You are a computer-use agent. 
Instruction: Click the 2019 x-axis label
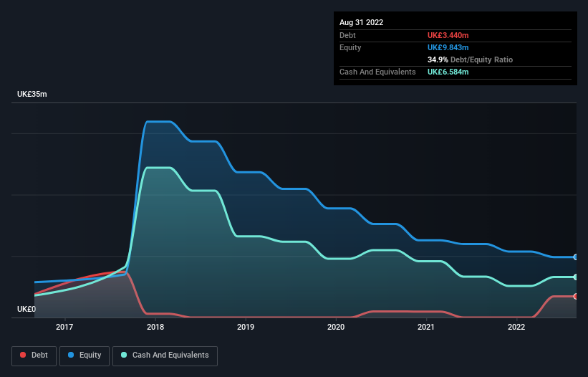[x=246, y=327]
